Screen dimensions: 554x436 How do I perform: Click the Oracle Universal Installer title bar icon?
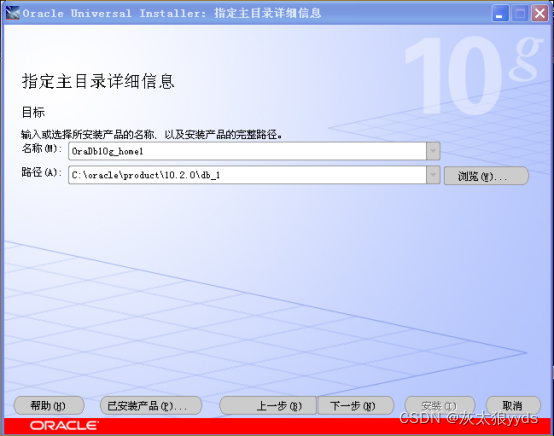click(x=13, y=13)
